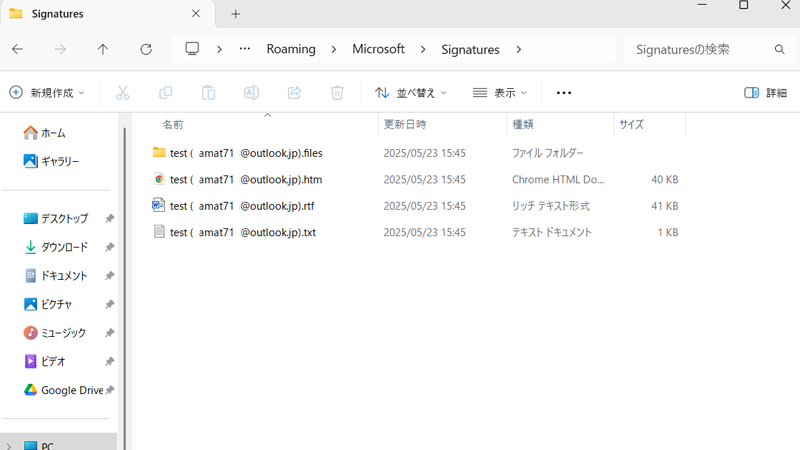Click the Signatures breadcrumb
Viewport: 800px width, 450px height.
[470, 49]
